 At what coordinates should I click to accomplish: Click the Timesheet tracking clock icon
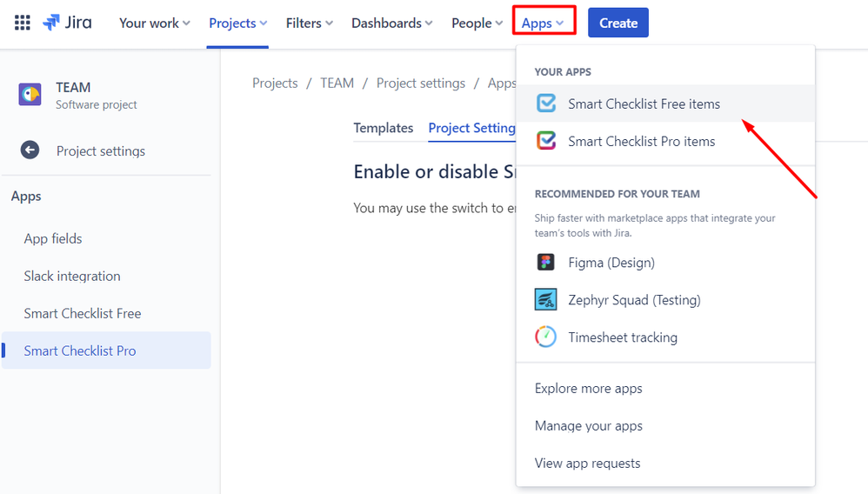tap(546, 337)
